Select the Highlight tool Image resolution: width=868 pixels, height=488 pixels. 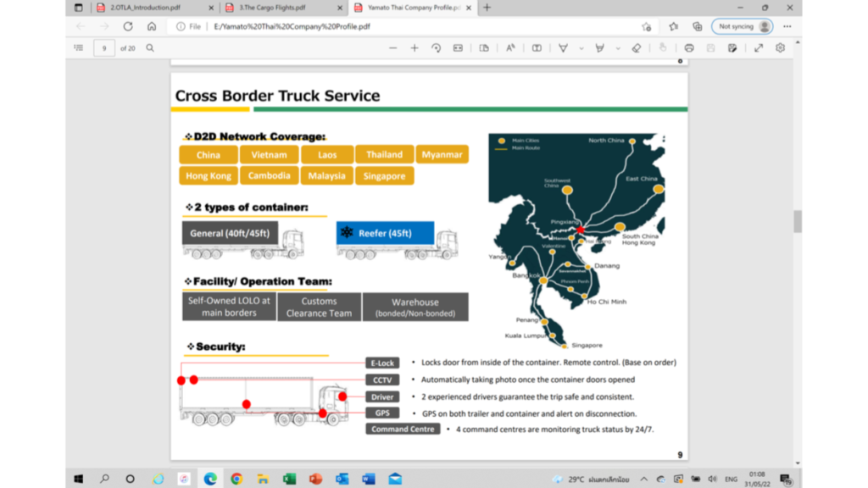[599, 48]
